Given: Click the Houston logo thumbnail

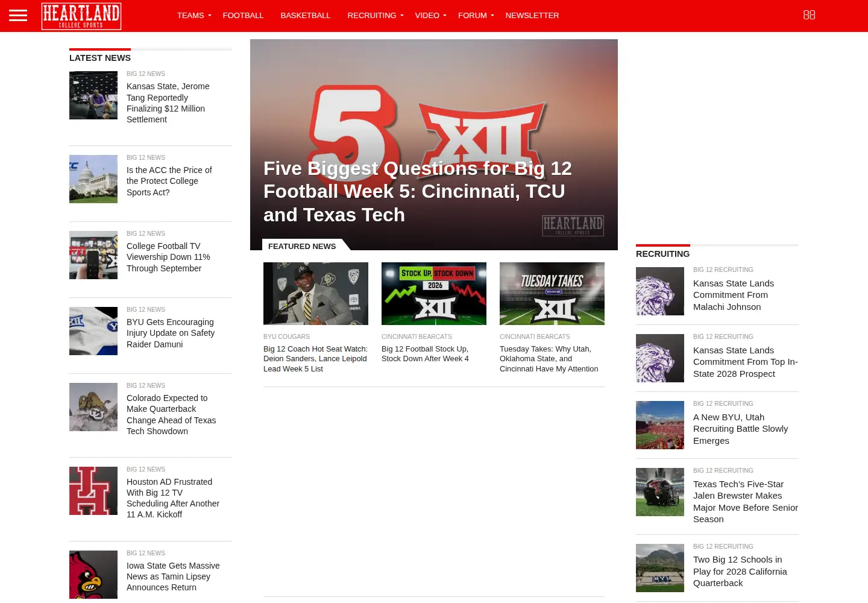Looking at the screenshot, I should tap(93, 491).
